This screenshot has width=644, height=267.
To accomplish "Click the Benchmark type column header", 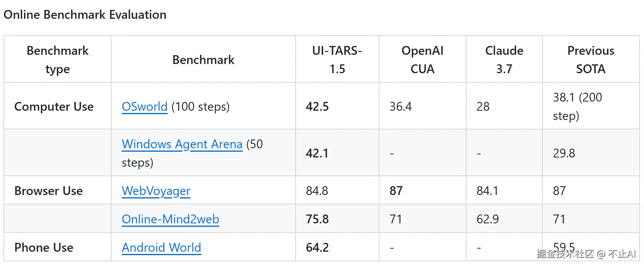I will [x=58, y=60].
